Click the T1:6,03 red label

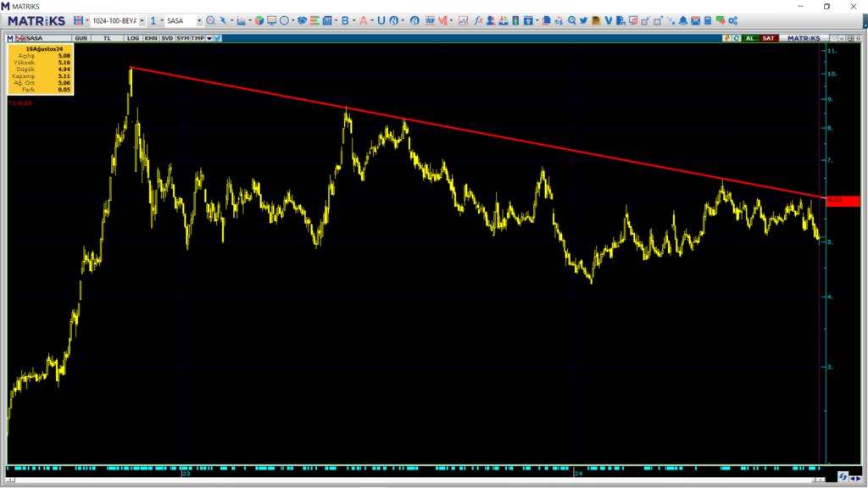tap(20, 103)
